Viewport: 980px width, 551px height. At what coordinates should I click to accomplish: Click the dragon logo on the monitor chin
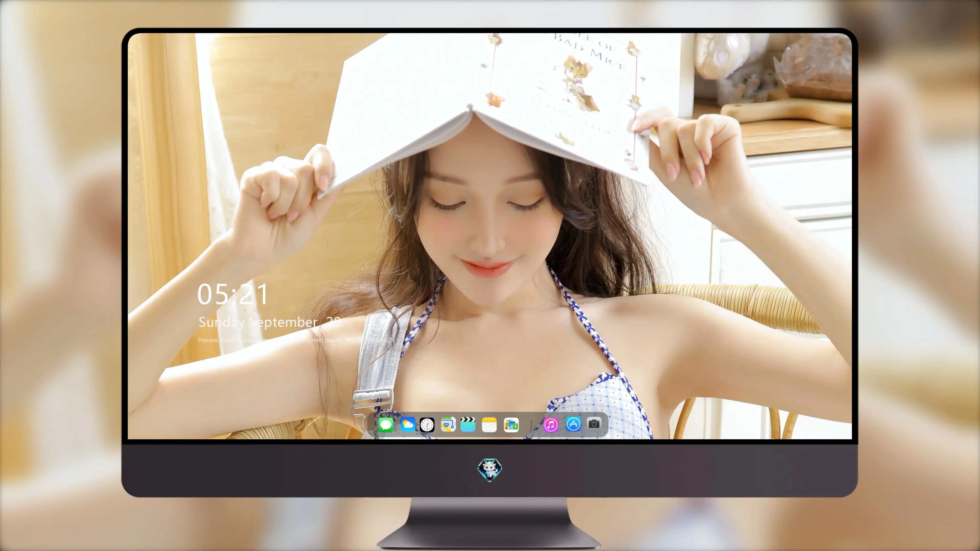pyautogui.click(x=490, y=470)
